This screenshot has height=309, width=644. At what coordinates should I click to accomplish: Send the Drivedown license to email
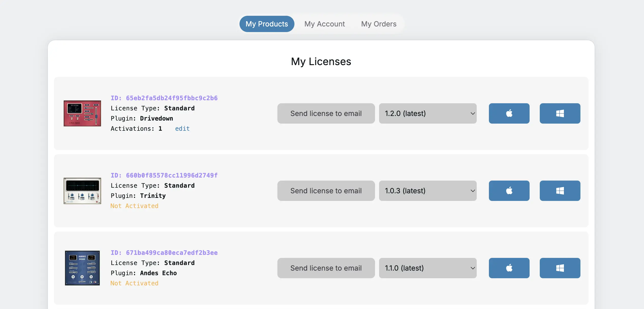(326, 113)
